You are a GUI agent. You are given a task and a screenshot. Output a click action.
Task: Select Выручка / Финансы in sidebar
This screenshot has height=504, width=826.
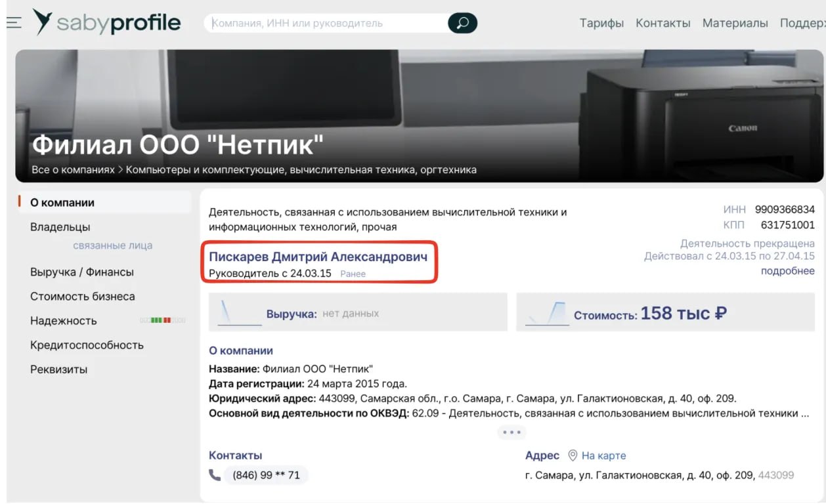(x=82, y=272)
